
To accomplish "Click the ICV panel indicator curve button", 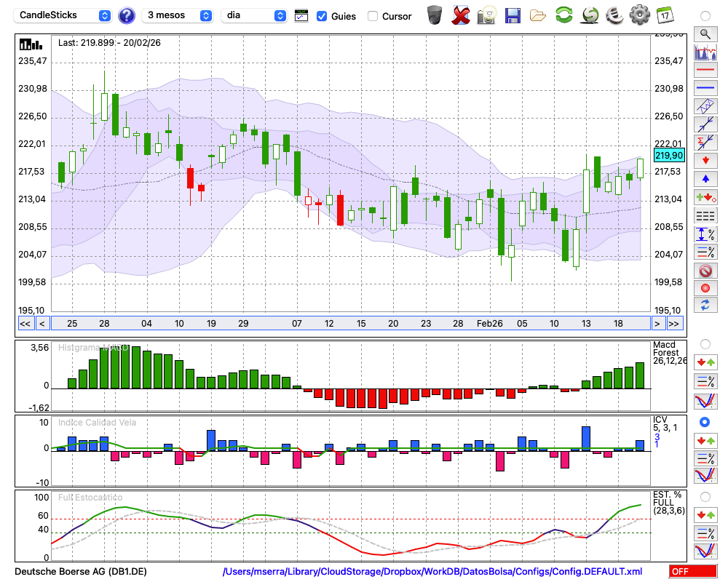I will (x=705, y=476).
